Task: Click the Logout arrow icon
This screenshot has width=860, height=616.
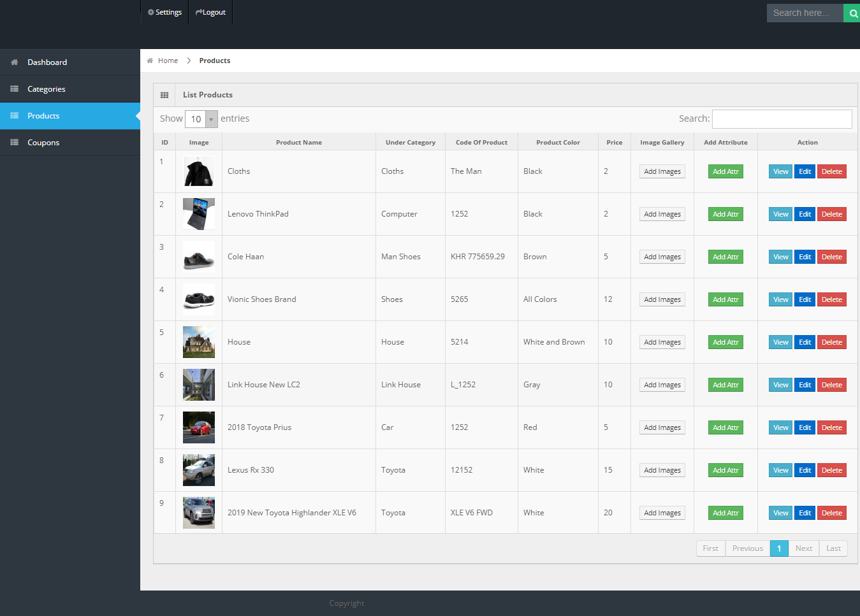Action: (x=199, y=12)
